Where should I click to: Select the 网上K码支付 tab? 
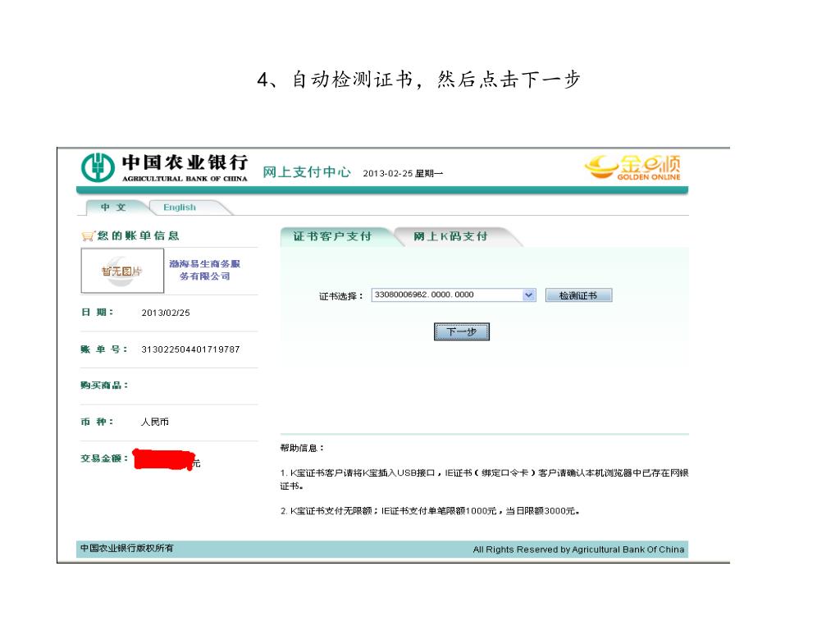point(450,236)
